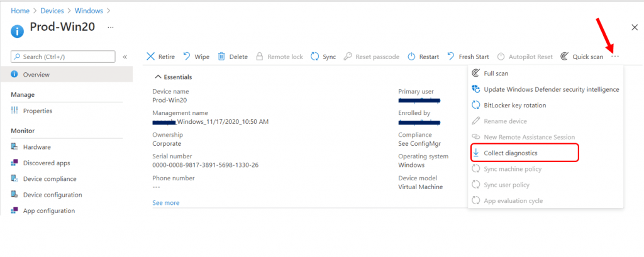Click the Restart power icon
644x257 pixels.
(411, 57)
